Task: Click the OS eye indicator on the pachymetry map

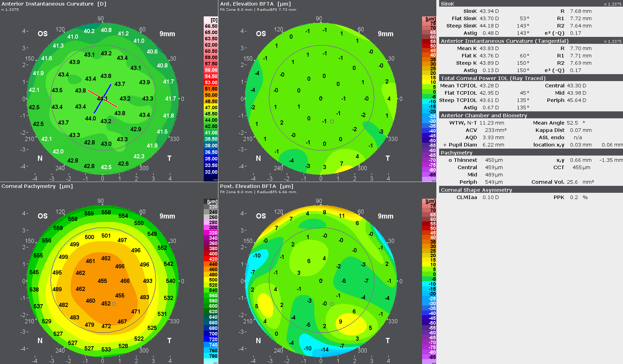Action: click(x=42, y=216)
